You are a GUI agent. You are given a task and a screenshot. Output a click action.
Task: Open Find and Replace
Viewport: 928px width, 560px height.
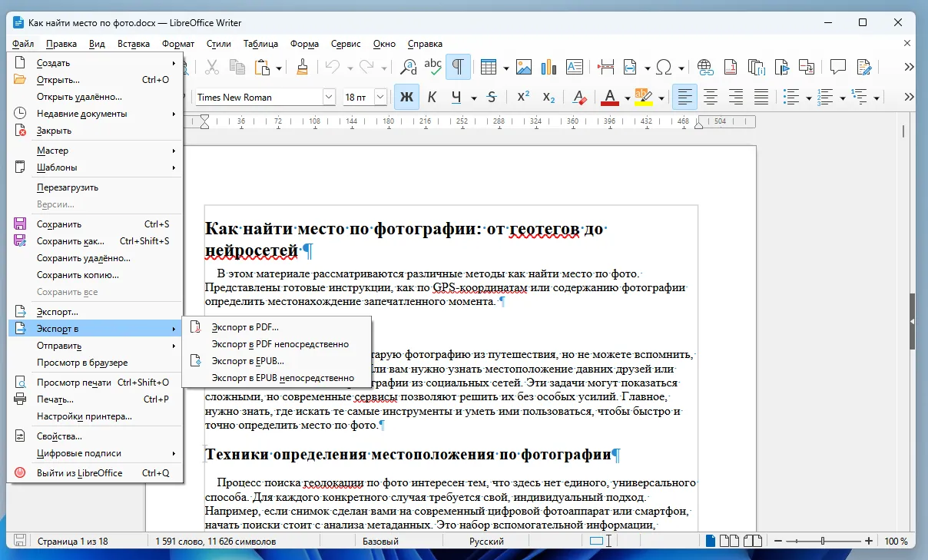click(x=407, y=67)
